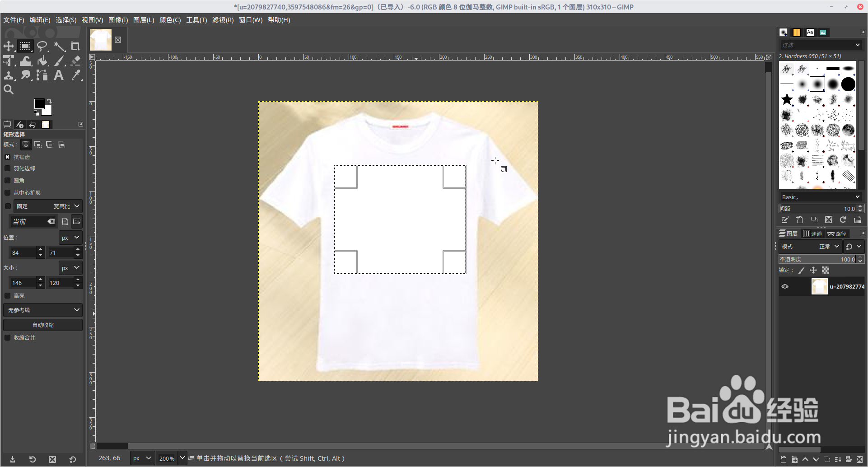Click the lock alpha checkerboard icon
Viewport: 868px width, 467px height.
tap(826, 270)
